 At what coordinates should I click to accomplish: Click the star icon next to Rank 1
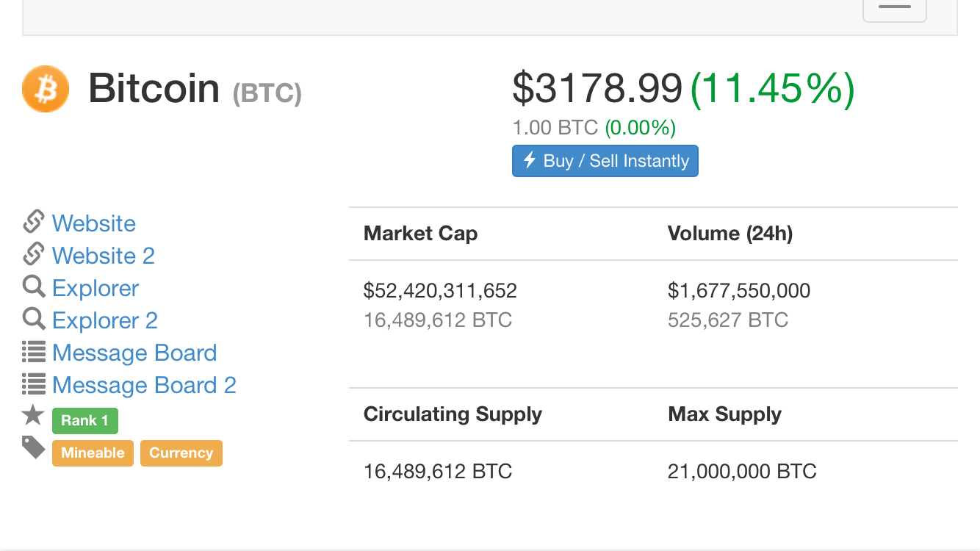pyautogui.click(x=33, y=416)
